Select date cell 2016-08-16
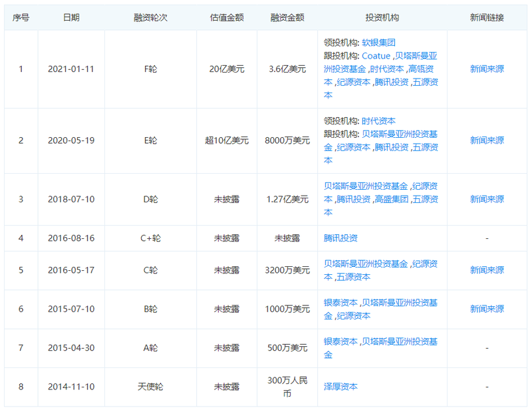 point(71,238)
